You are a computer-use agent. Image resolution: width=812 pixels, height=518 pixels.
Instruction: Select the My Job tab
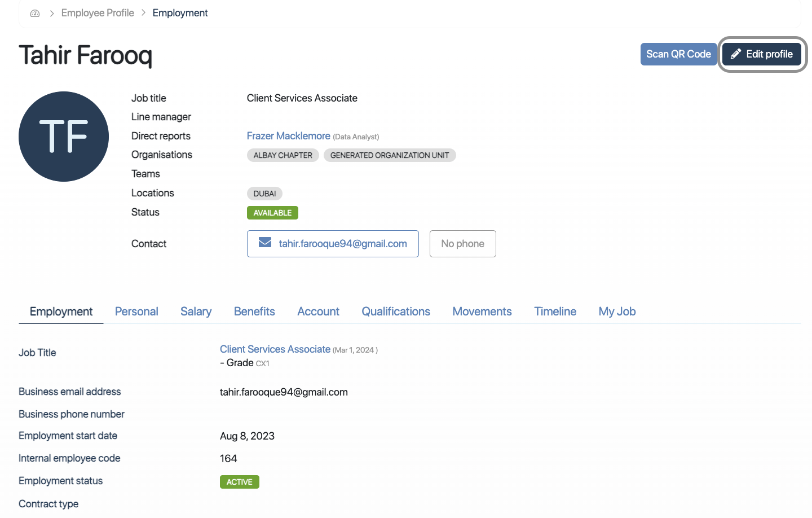(617, 311)
